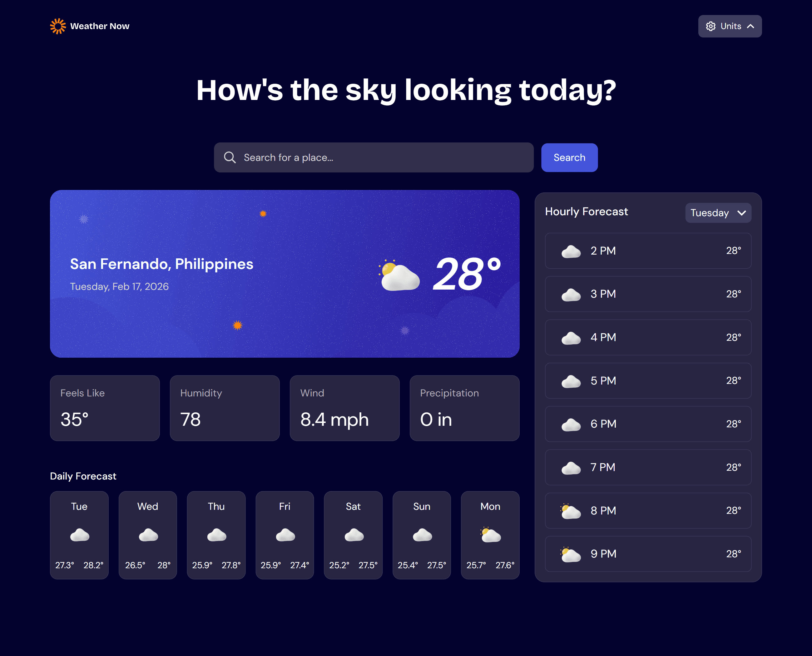Screen dimensions: 812x656
Task: Click the settings gear on the Units button
Action: pos(711,26)
